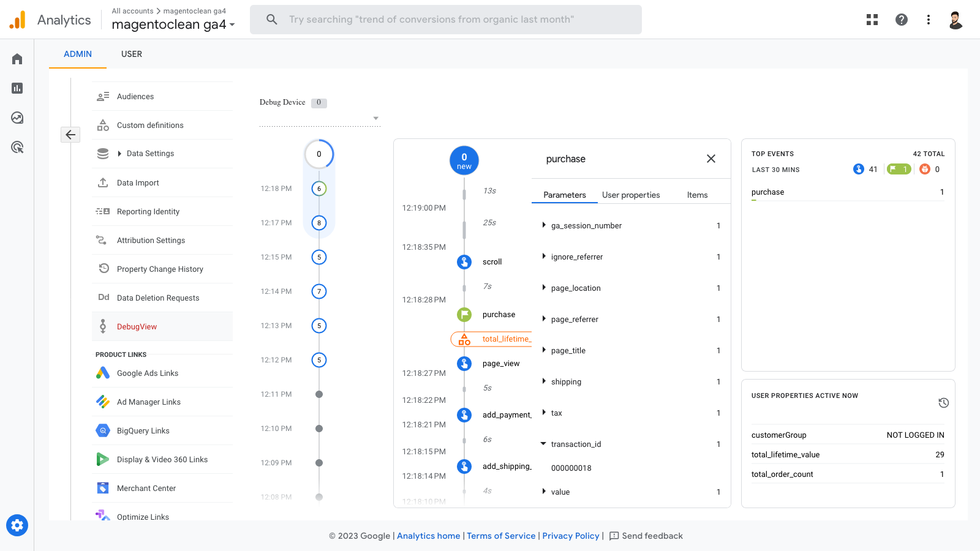Viewport: 980px width, 551px height.
Task: Follow the Terms of Service link
Action: [x=501, y=536]
